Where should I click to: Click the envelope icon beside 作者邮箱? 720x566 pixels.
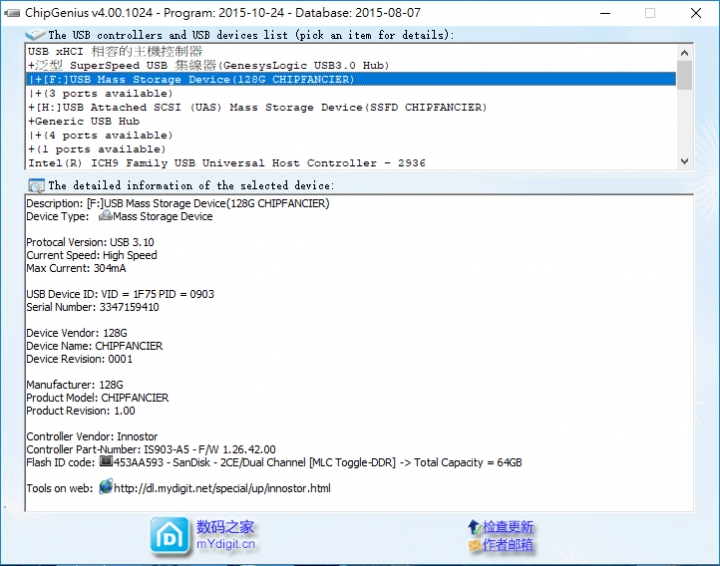click(474, 545)
